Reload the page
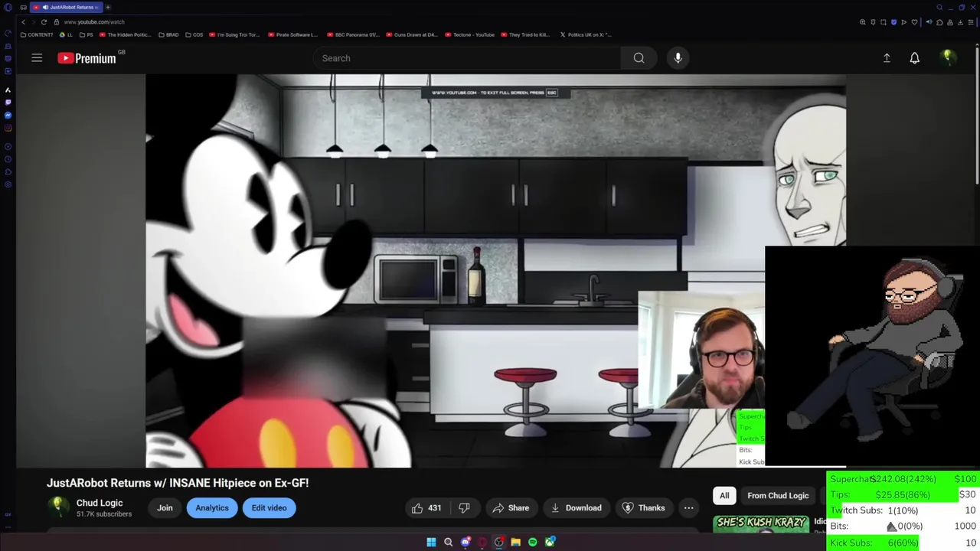The image size is (980, 551). click(x=44, y=22)
